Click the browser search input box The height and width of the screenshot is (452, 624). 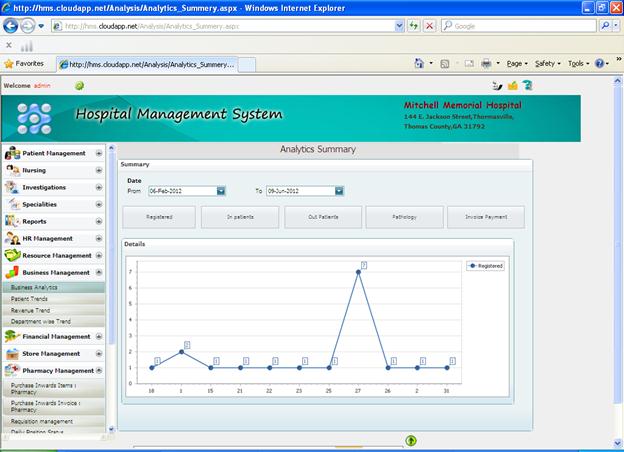point(513,26)
